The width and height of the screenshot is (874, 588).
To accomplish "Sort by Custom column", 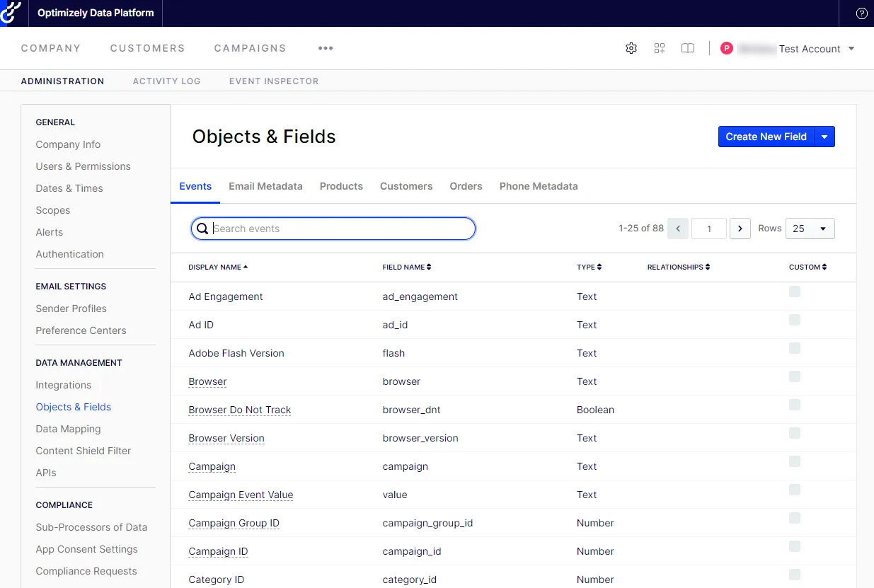I will click(808, 267).
